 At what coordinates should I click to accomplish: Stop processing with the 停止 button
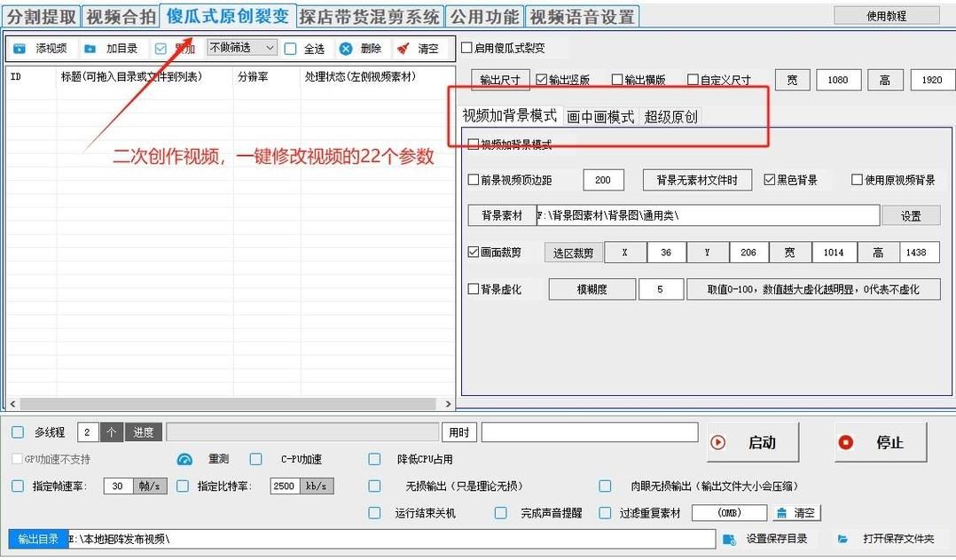coord(880,442)
